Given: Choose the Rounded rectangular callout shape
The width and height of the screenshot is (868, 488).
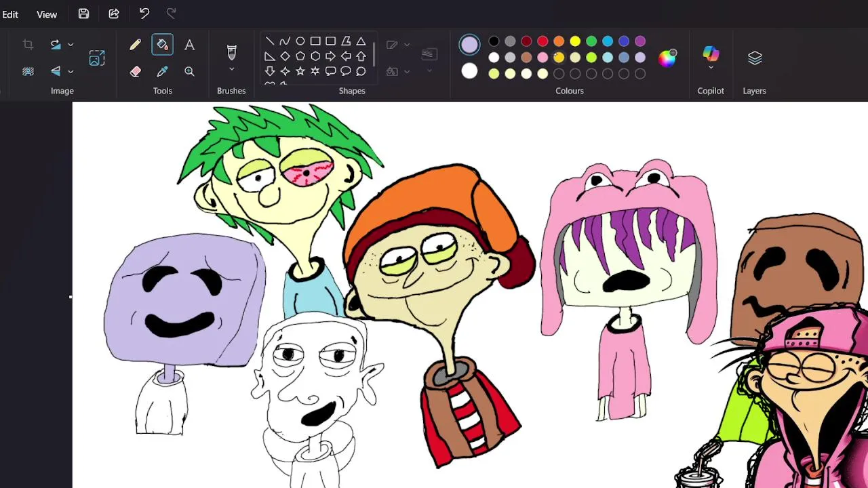Looking at the screenshot, I should pos(330,71).
